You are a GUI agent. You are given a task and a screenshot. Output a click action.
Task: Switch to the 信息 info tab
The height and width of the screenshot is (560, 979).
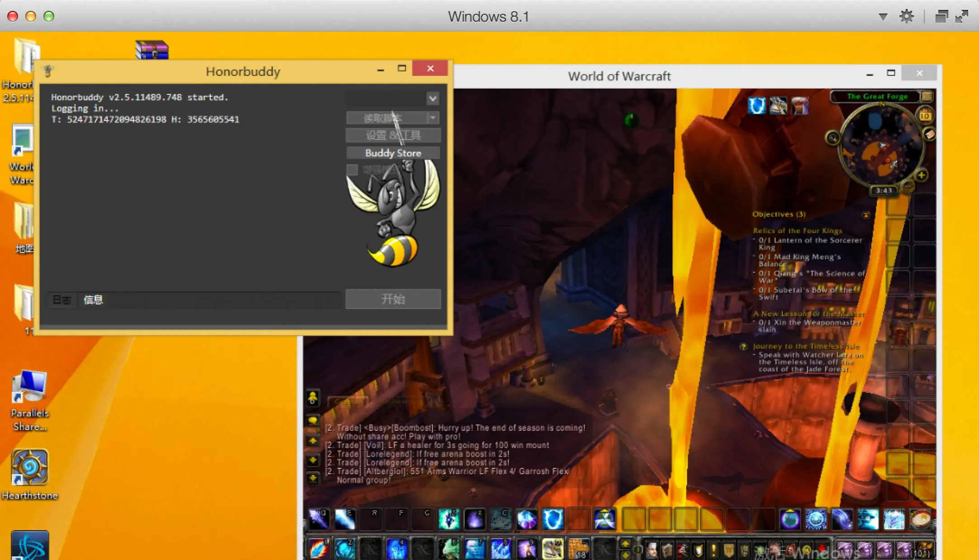[93, 300]
